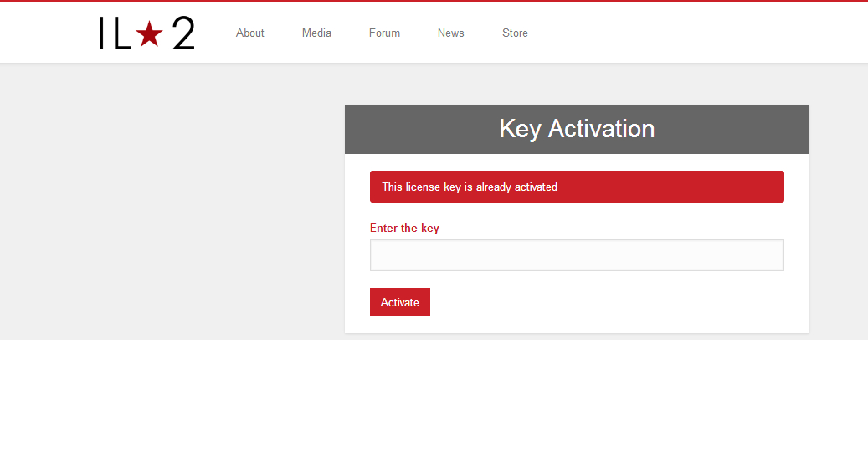This screenshot has height=452, width=868.
Task: Go to the Forum link
Action: point(384,33)
